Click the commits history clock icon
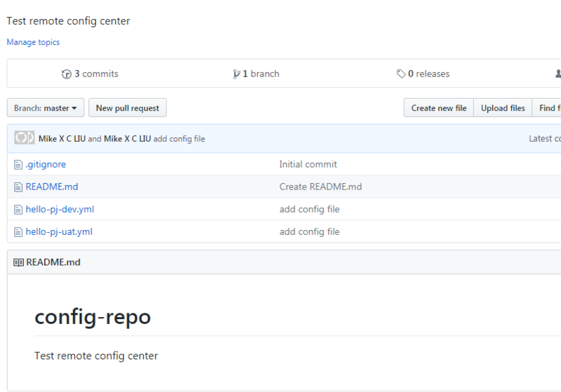 (x=67, y=74)
